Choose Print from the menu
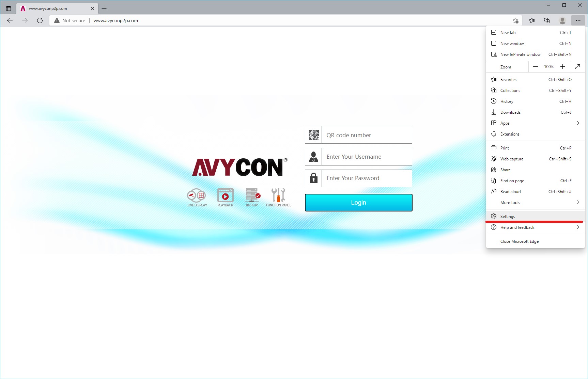This screenshot has height=379, width=588. [x=536, y=148]
